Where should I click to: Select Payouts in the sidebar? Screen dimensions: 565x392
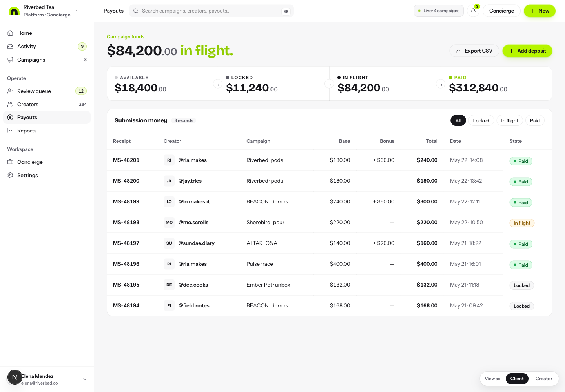pyautogui.click(x=47, y=117)
